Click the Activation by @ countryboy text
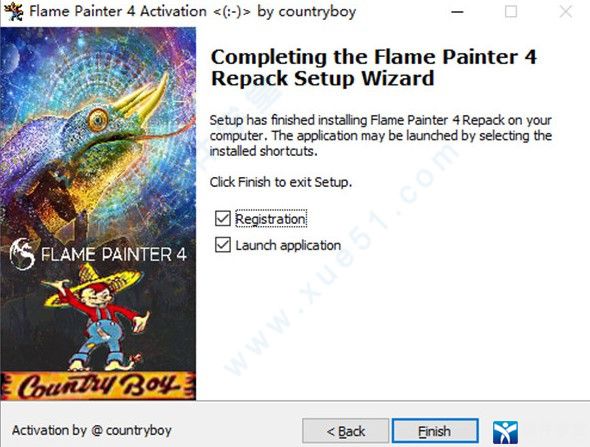Image resolution: width=590 pixels, height=447 pixels. 92,430
